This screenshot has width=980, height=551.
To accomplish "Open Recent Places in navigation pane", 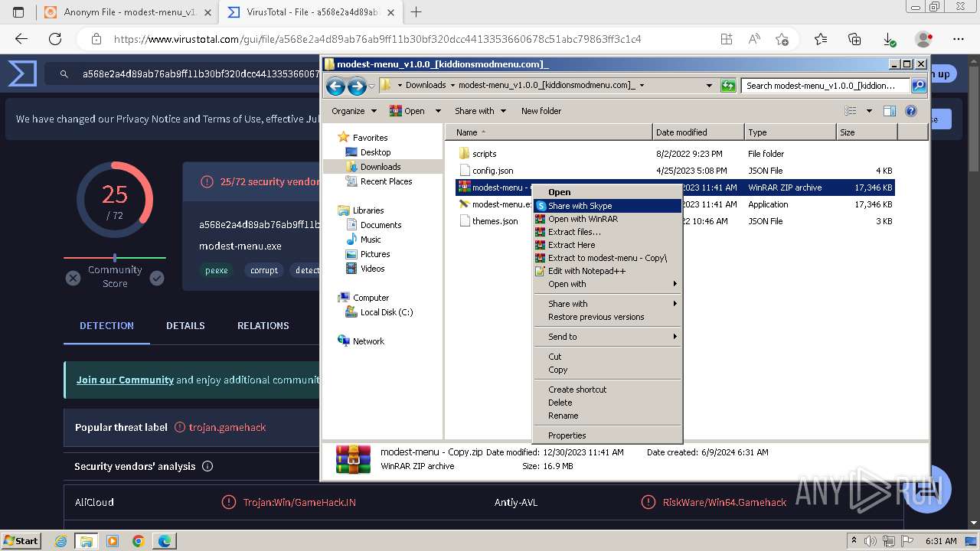I will pos(379,181).
